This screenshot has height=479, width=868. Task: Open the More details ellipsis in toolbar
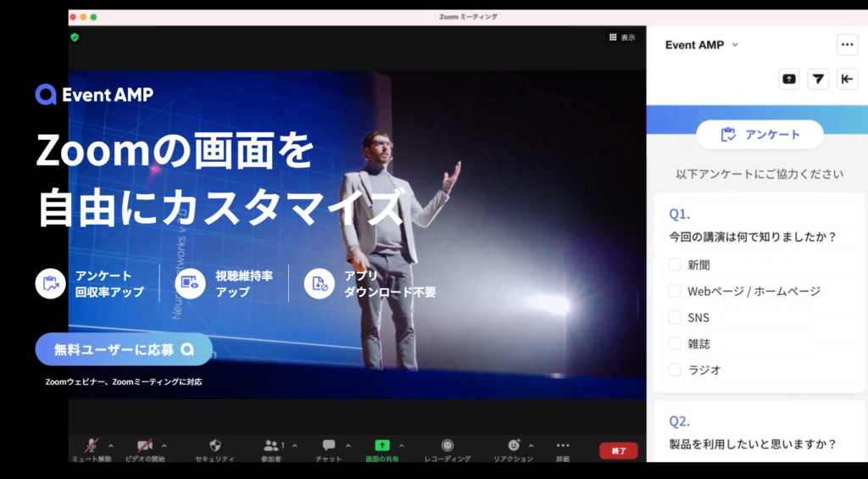[x=563, y=445]
